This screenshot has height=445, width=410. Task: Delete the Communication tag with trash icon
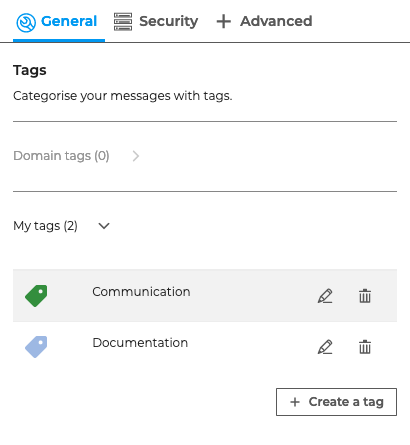(x=365, y=296)
